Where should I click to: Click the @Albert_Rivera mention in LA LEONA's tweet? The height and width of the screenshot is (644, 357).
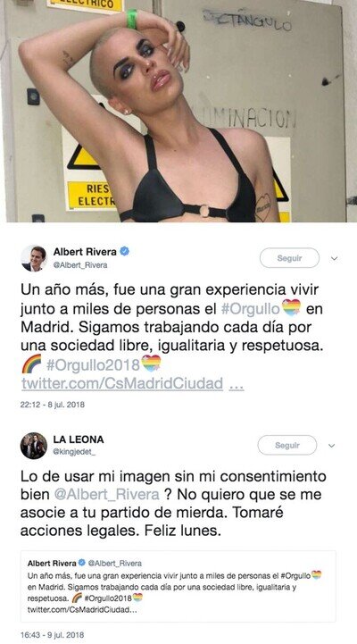tap(107, 494)
